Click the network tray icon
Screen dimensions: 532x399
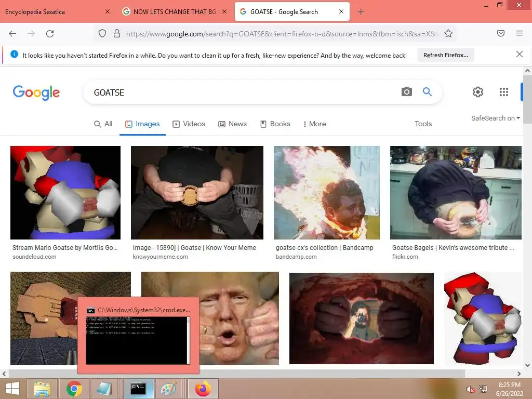[483, 389]
